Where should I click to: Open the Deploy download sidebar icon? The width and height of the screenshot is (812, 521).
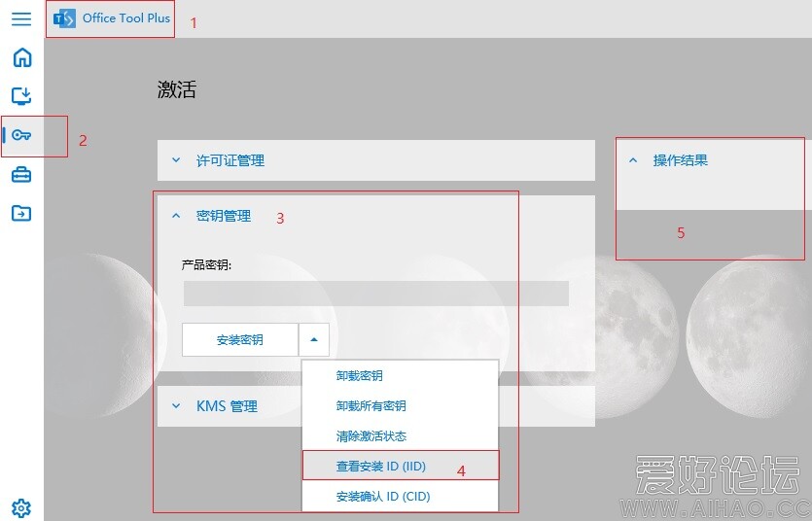coord(21,95)
